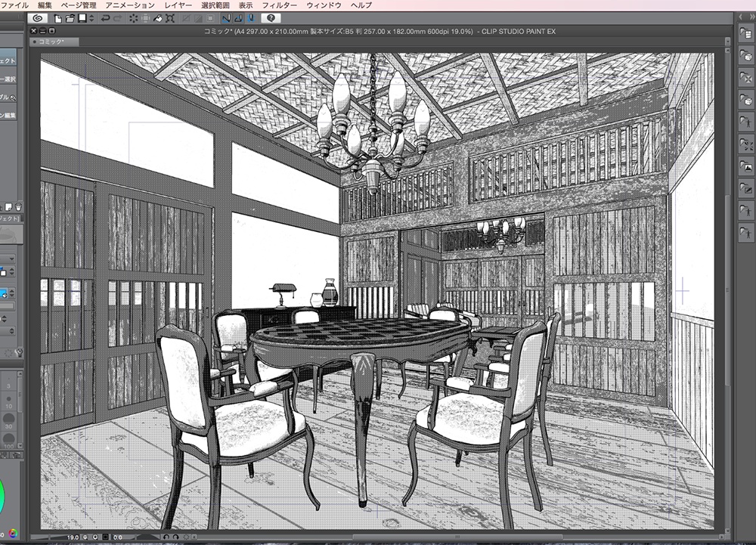Enable snap to special ruler
Viewport: 756px width, 545px height.
pyautogui.click(x=238, y=21)
